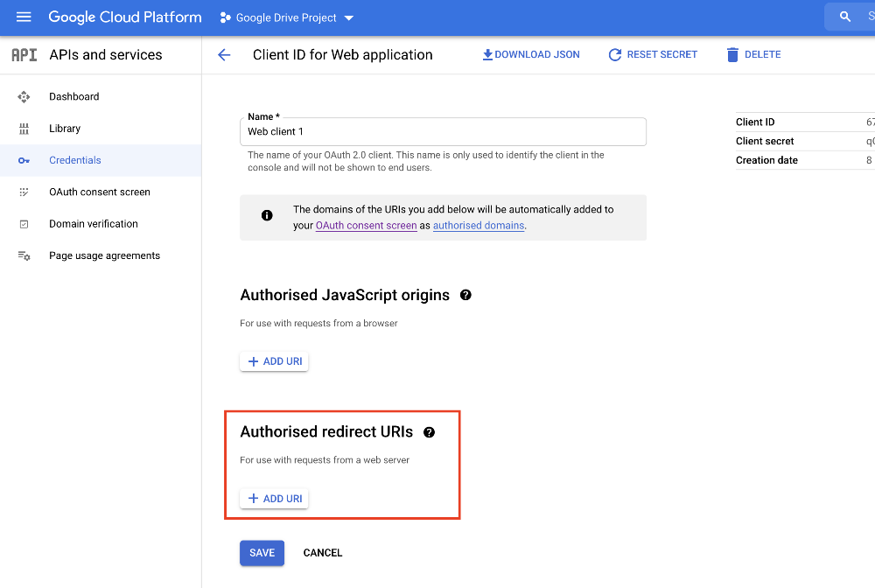Open OAuth consent screen from sidebar
The width and height of the screenshot is (875, 588).
click(101, 192)
